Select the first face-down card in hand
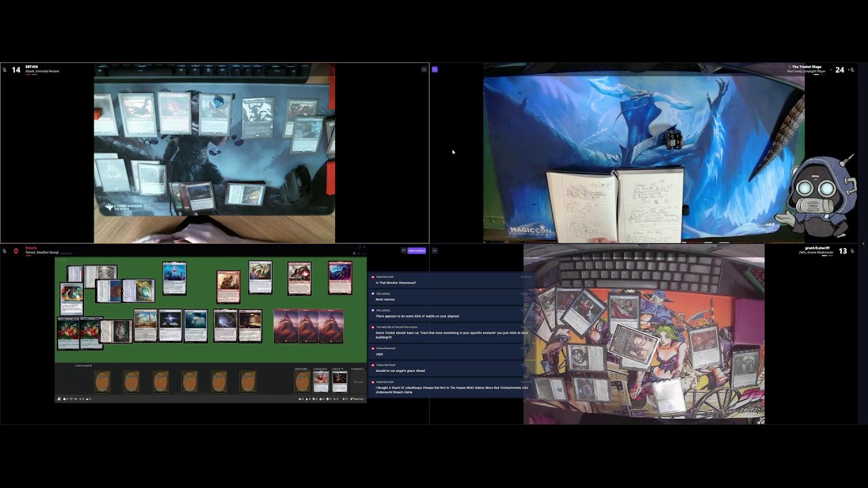868x488 pixels. pos(102,382)
